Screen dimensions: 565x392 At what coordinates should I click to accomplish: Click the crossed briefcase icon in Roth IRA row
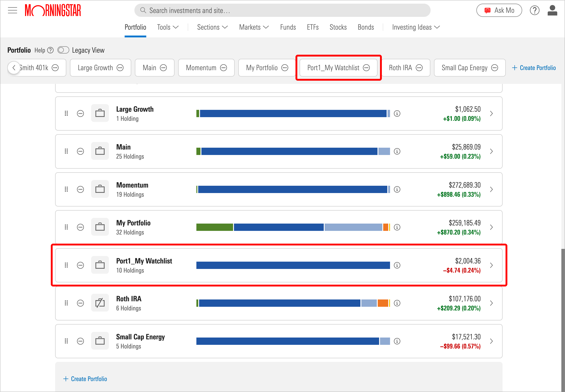[100, 303]
